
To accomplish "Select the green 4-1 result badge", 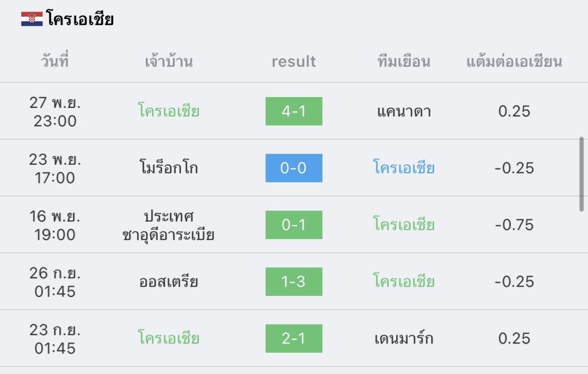I will pos(293,111).
